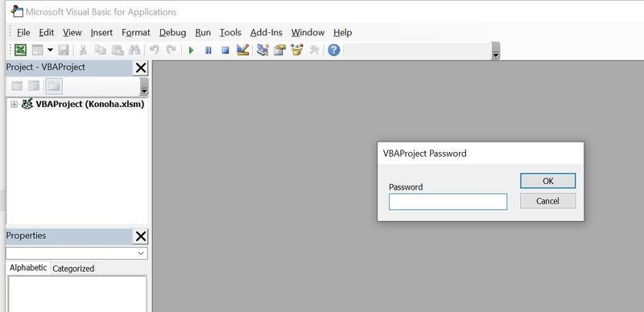Viewport: 644px width, 312px height.
Task: Click the Undo arrow icon
Action: tap(155, 50)
